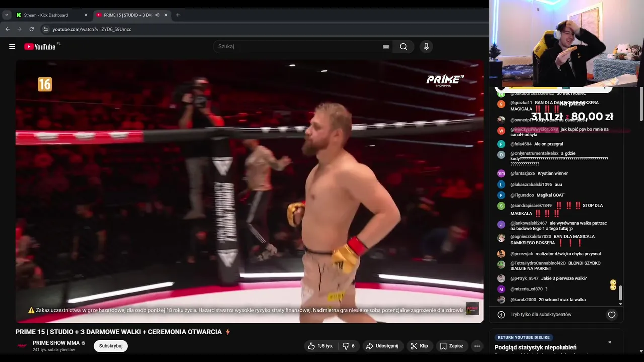This screenshot has width=644, height=362.
Task: Click the streamer webcam overlay
Action: [567, 44]
